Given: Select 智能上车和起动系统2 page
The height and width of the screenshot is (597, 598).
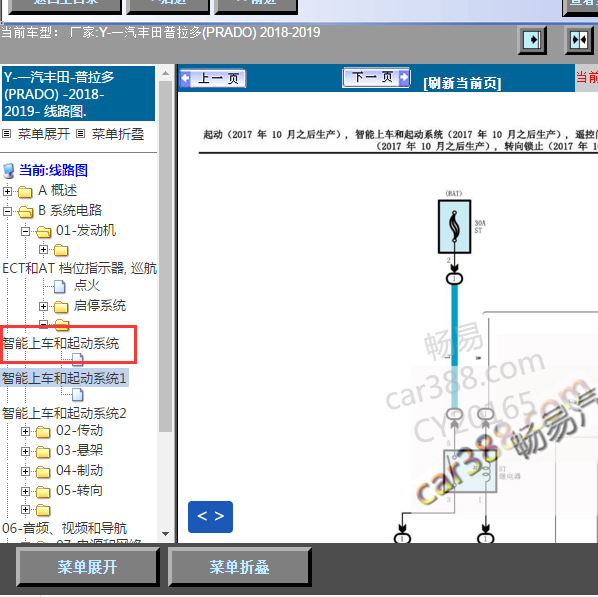Looking at the screenshot, I should click(x=64, y=413).
